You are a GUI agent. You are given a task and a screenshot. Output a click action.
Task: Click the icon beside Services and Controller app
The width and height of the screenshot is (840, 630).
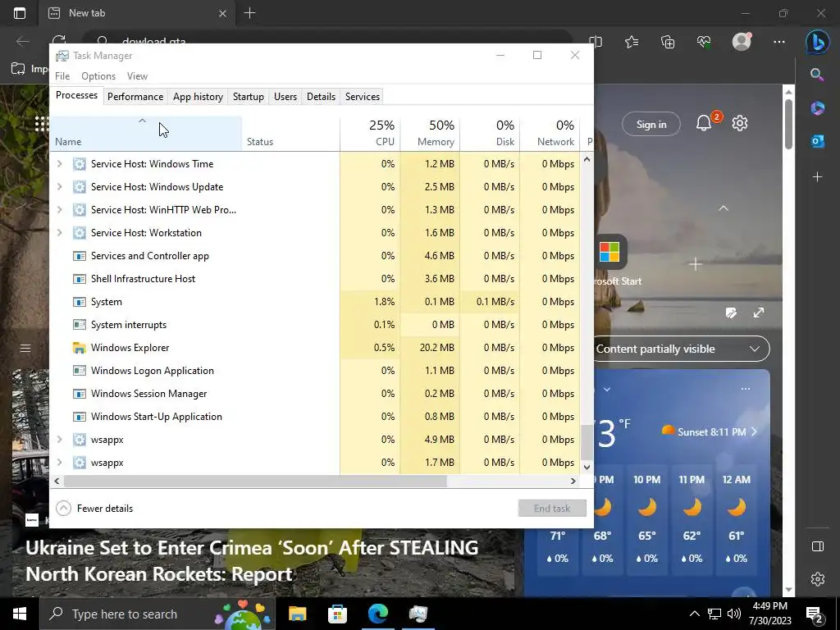(80, 256)
